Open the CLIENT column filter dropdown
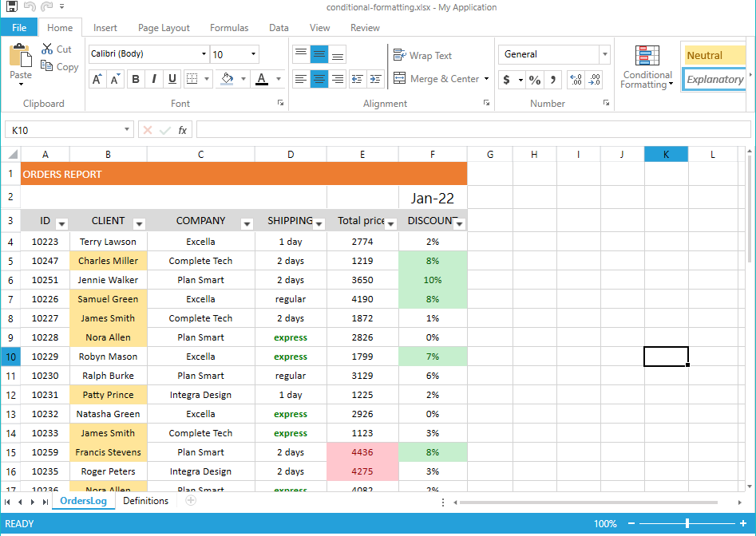 pos(139,225)
